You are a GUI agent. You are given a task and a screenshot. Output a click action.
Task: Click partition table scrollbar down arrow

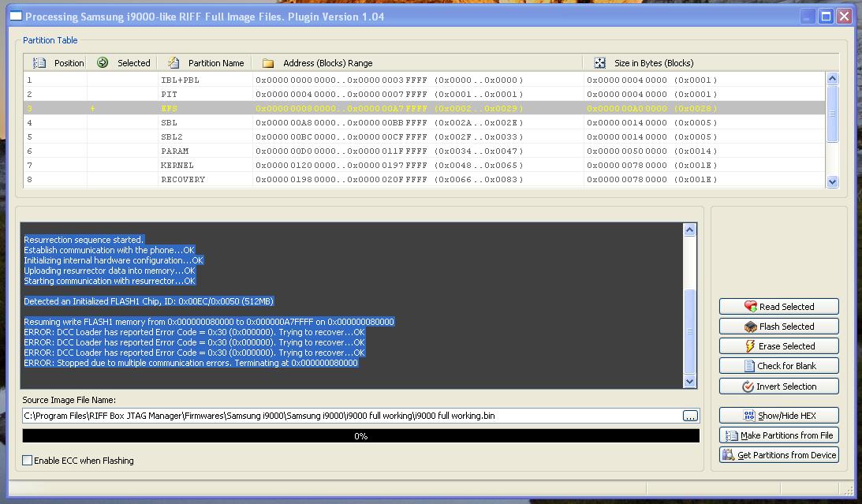click(x=832, y=181)
